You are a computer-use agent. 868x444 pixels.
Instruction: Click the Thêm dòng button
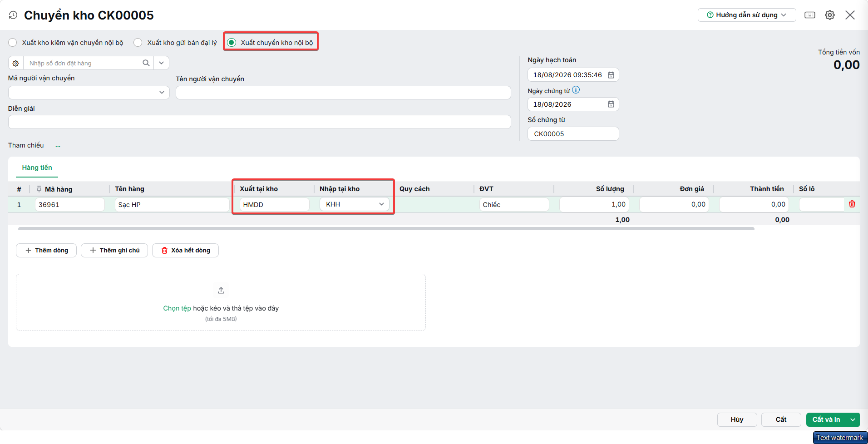click(46, 251)
